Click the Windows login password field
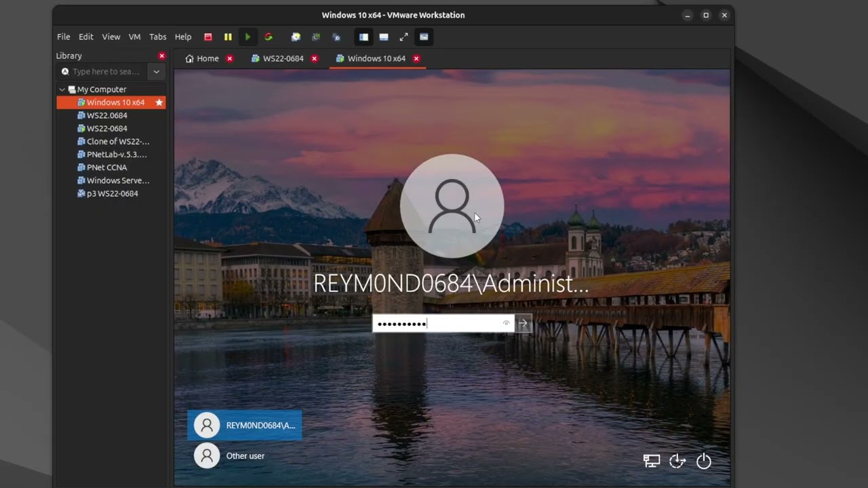 443,323
